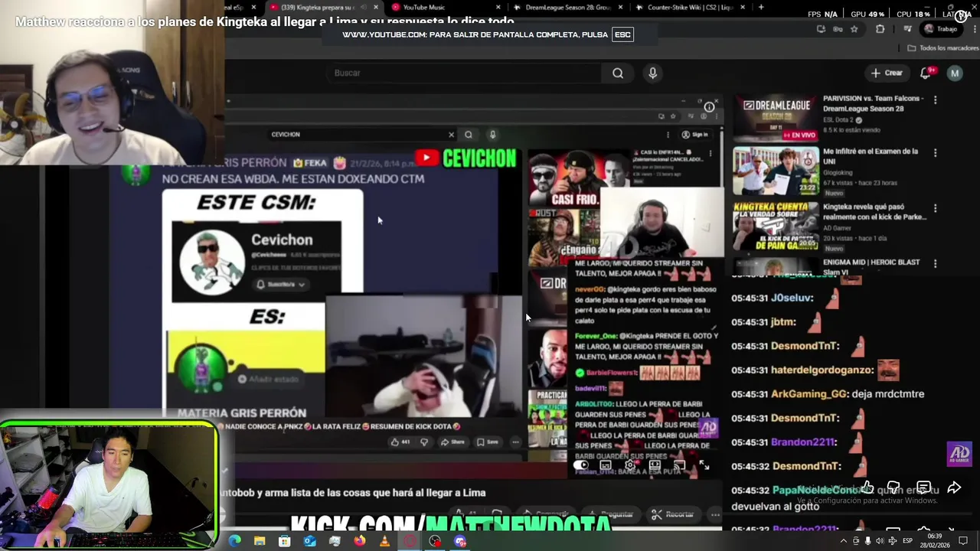Open PARIVISION vs Team Falcons video thumbnail
980x551 pixels.
(775, 118)
